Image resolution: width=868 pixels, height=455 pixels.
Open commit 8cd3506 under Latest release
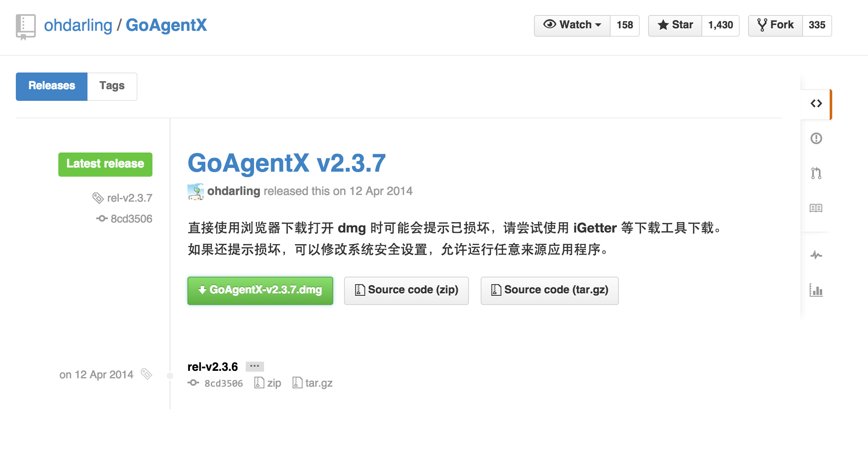131,219
